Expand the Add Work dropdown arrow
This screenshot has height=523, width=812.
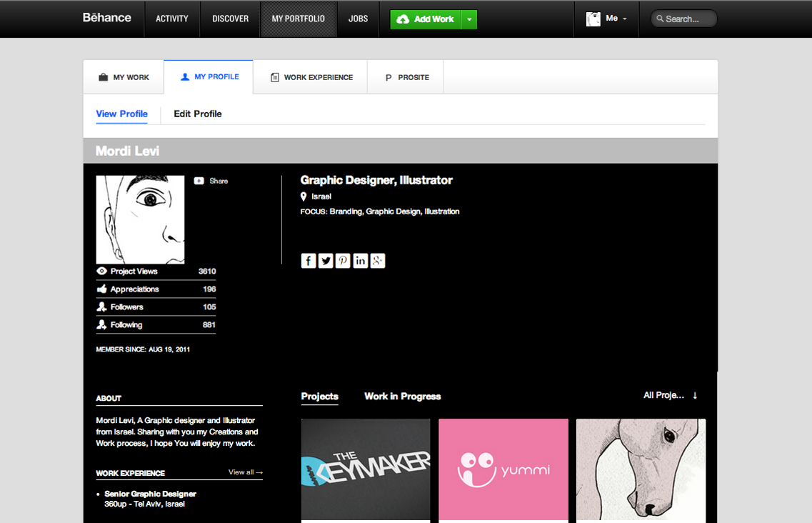[x=469, y=19]
